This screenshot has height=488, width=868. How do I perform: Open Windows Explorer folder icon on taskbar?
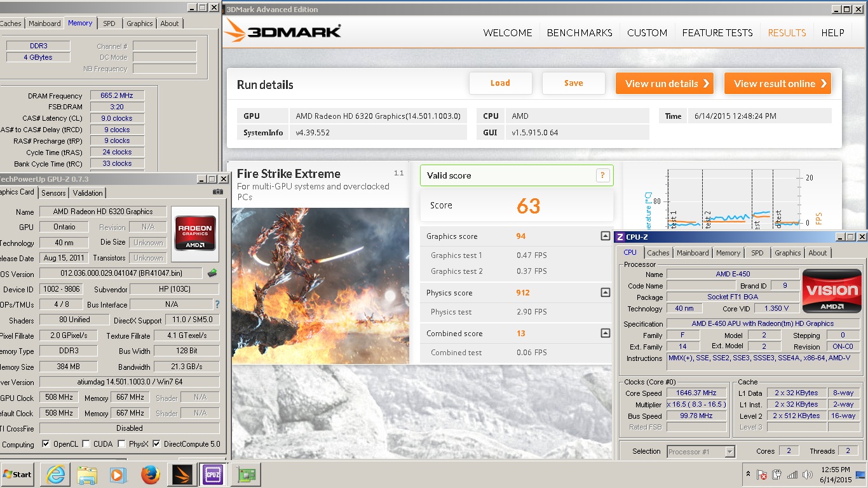pyautogui.click(x=87, y=475)
